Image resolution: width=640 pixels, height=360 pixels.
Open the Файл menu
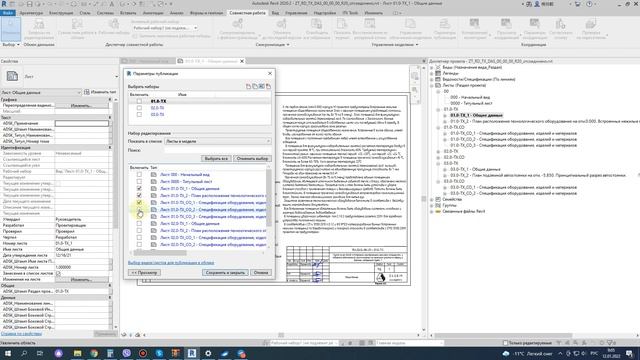8,13
